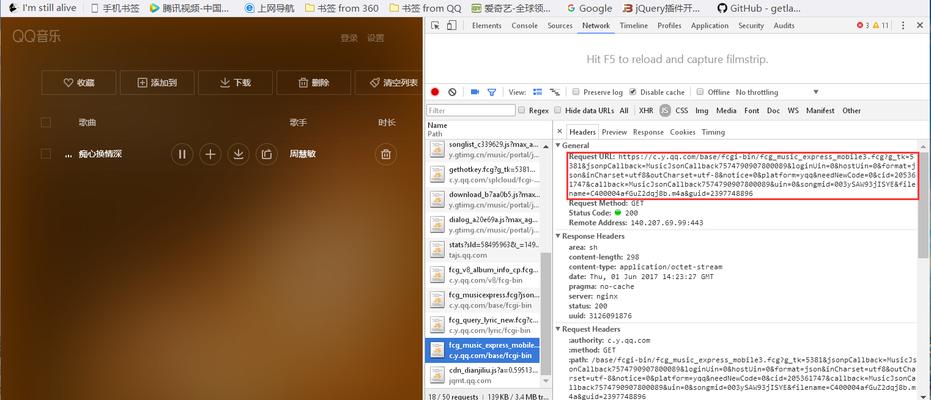
Task: Enable Offline checkbox
Action: (x=700, y=92)
